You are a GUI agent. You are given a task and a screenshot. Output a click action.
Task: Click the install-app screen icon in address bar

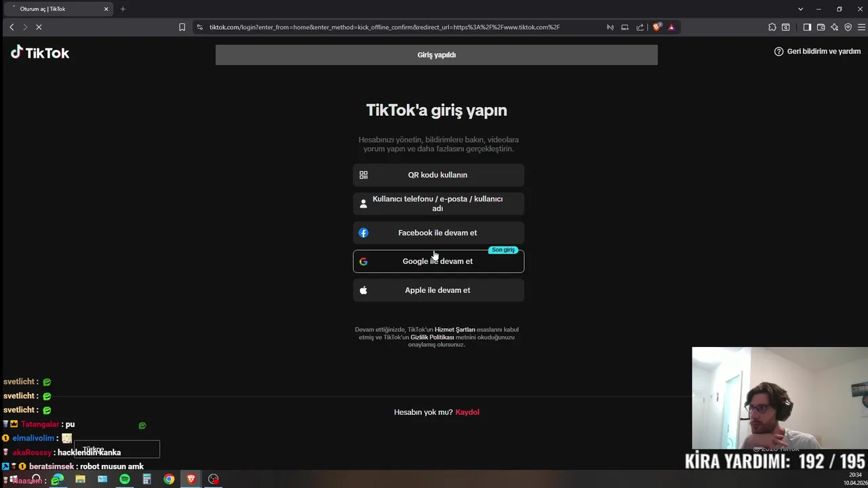(x=625, y=27)
